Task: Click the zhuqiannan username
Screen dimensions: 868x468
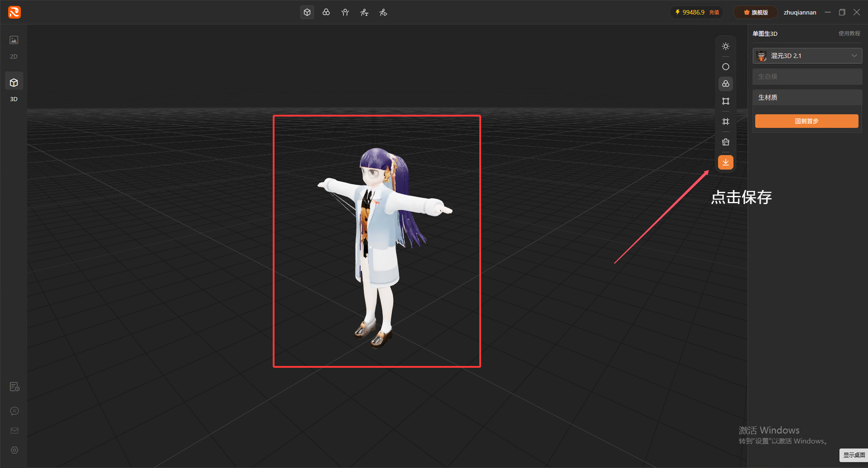Action: coord(800,12)
